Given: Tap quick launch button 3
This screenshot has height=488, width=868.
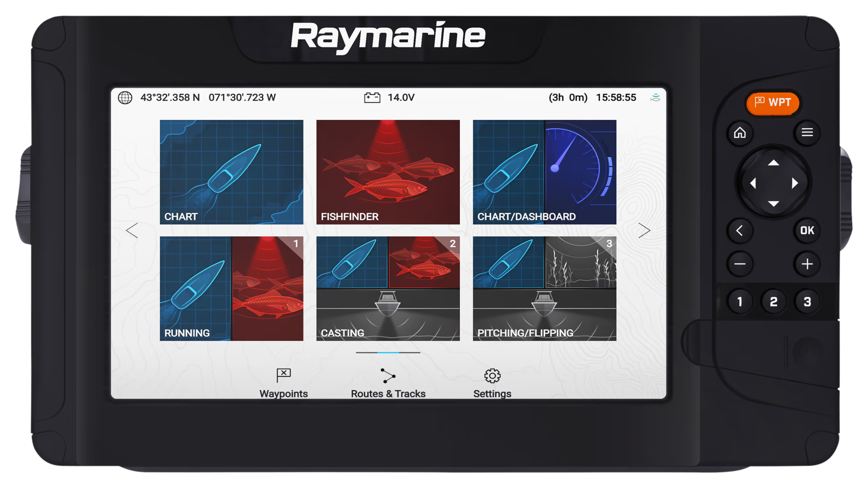Looking at the screenshot, I should click(x=807, y=302).
